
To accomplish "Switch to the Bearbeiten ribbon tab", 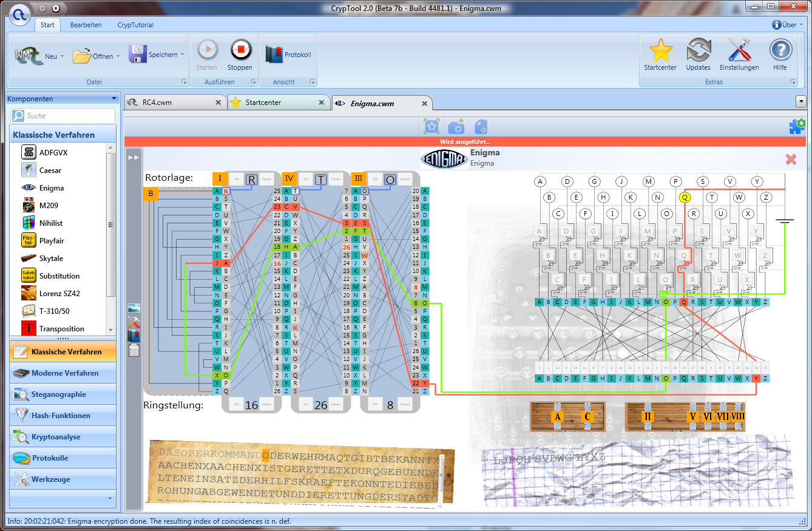I will (86, 25).
